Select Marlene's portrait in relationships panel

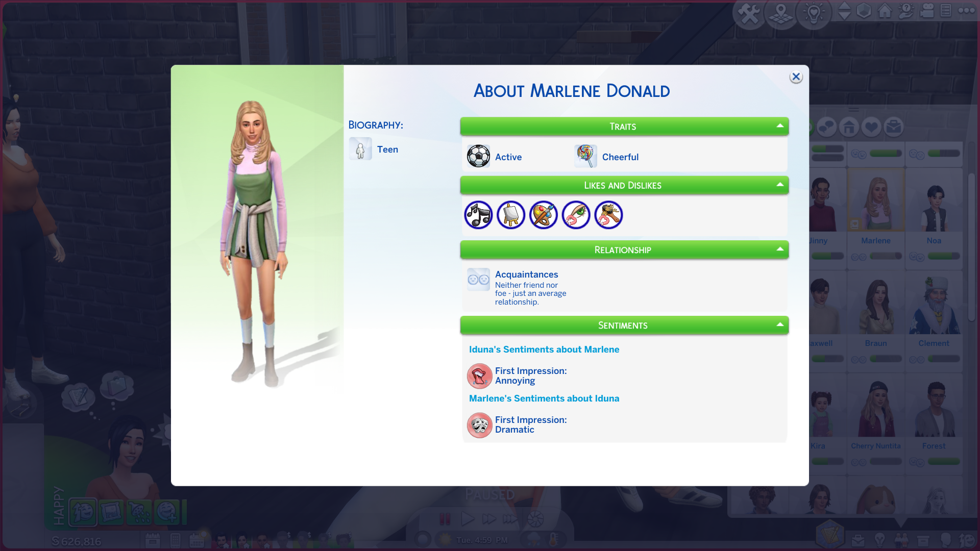click(x=876, y=201)
